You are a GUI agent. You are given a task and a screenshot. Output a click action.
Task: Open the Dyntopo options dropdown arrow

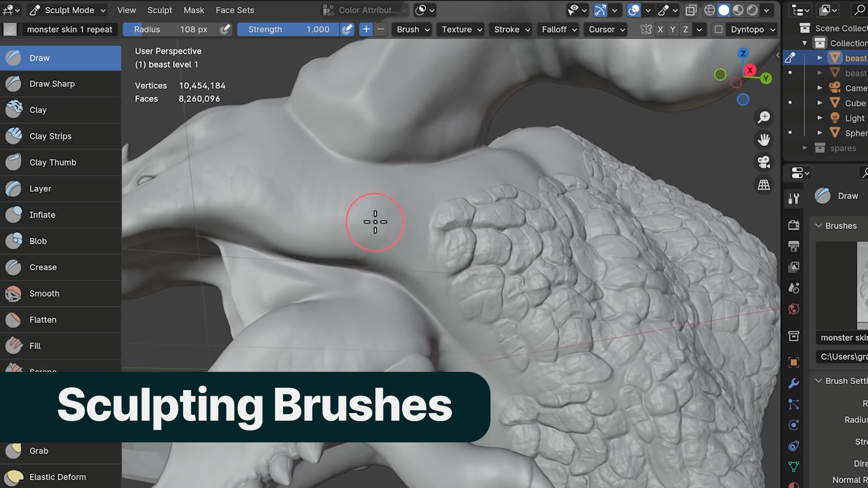(773, 29)
